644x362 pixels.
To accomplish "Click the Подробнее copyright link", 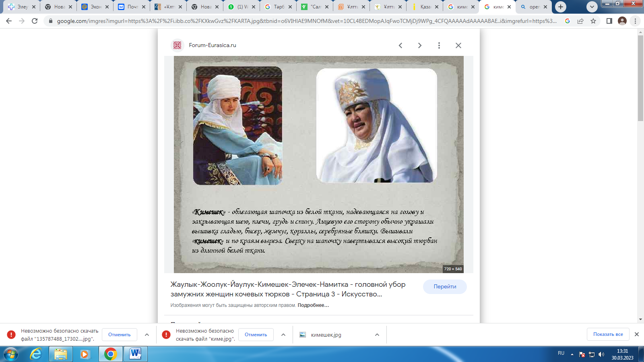I will tap(313, 305).
